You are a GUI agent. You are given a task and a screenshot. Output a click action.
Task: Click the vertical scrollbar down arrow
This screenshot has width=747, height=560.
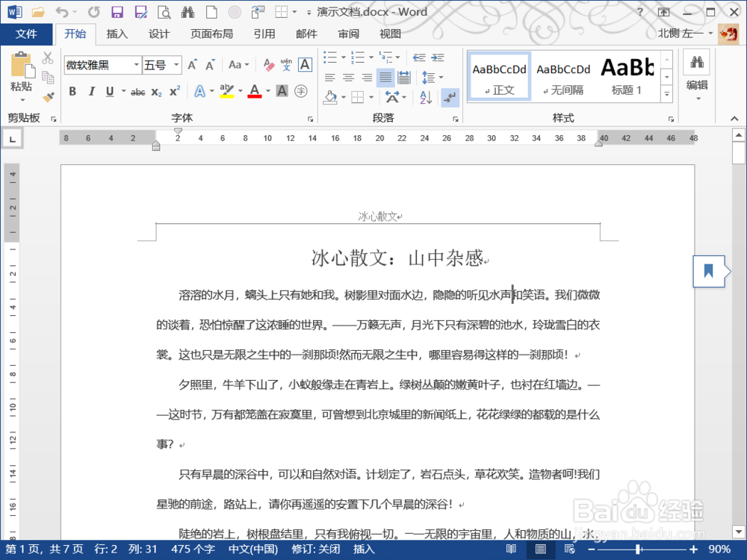739,532
